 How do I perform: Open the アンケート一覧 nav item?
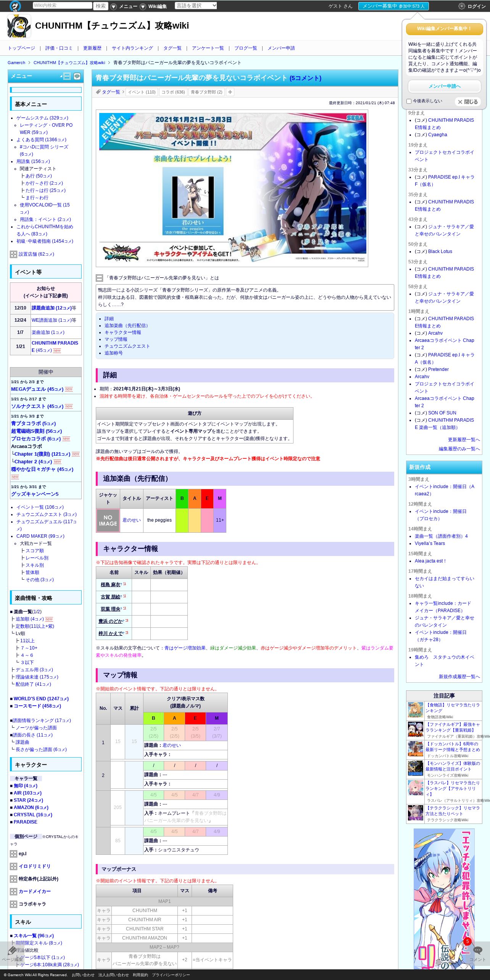pyautogui.click(x=208, y=48)
